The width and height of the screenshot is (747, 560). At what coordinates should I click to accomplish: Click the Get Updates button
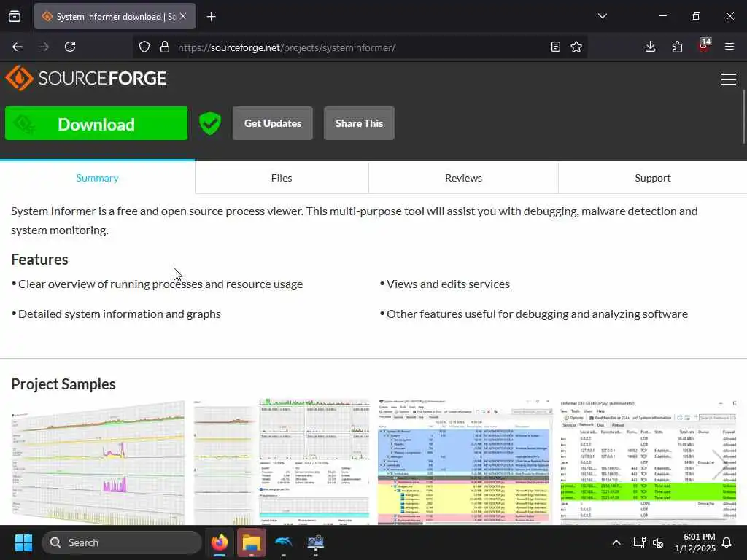(x=273, y=123)
